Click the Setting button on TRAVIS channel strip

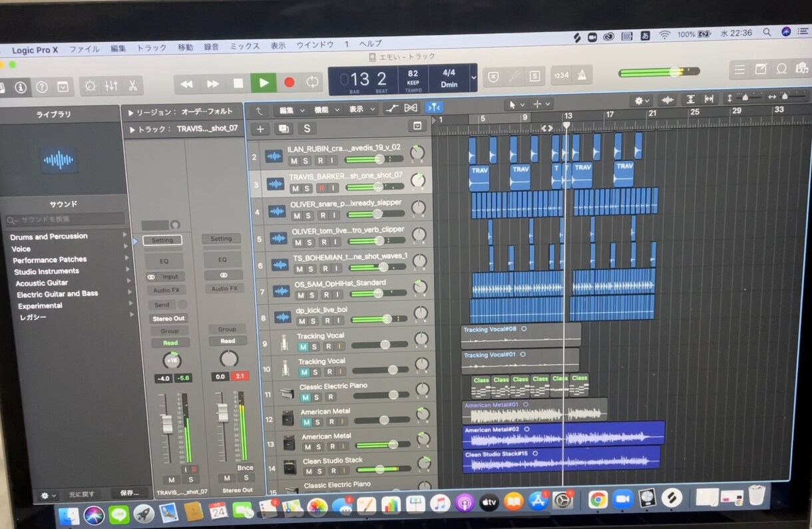pos(162,240)
